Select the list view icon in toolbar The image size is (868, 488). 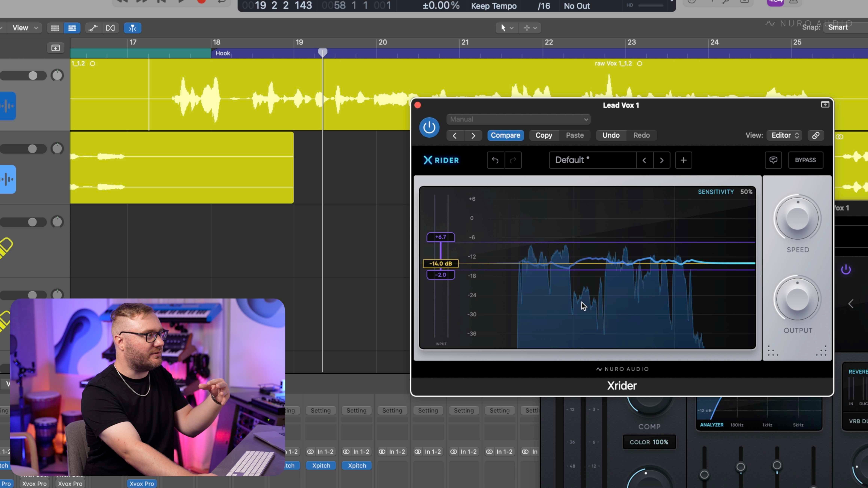(x=72, y=28)
